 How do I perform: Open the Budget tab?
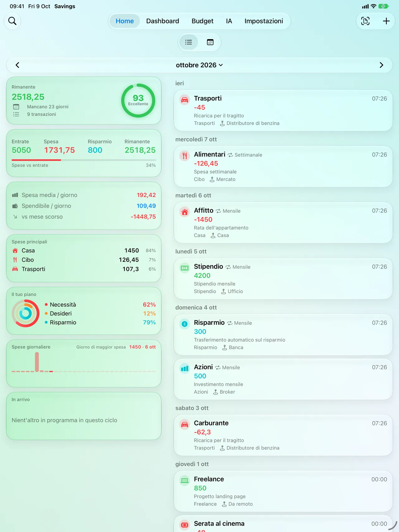point(203,21)
